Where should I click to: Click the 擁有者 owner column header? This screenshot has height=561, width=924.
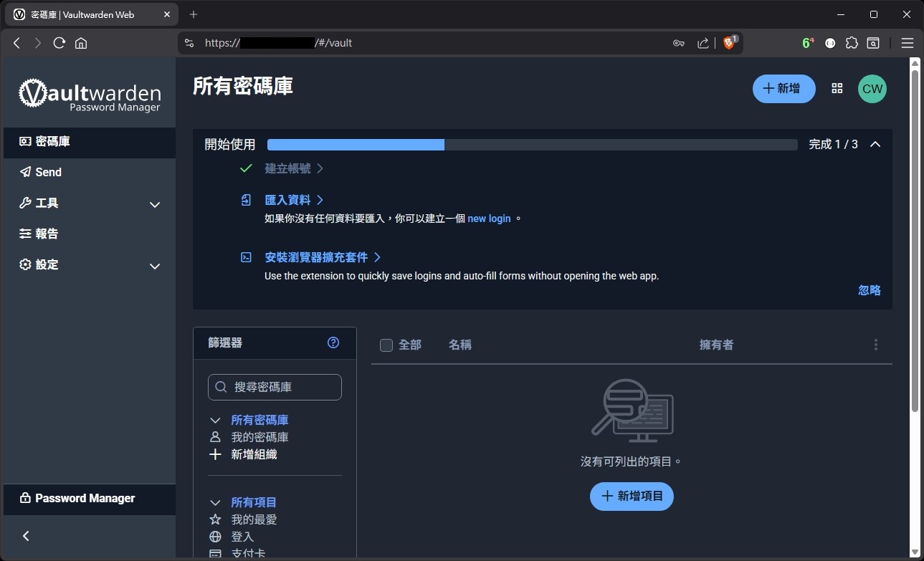(716, 345)
